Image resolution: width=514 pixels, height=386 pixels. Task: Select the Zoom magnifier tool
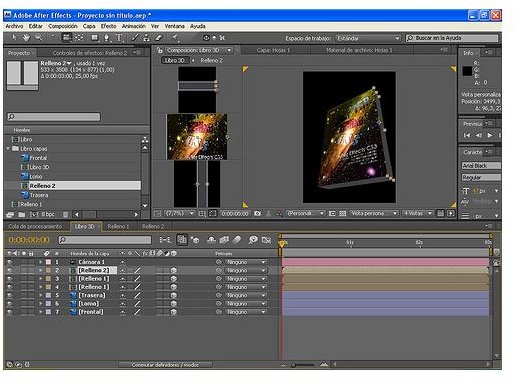[39, 38]
